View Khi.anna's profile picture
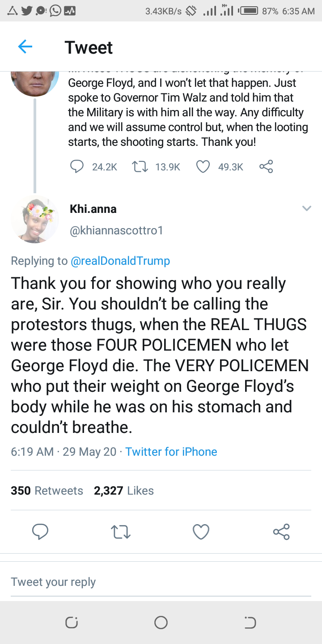The height and width of the screenshot is (644, 322). tap(35, 219)
